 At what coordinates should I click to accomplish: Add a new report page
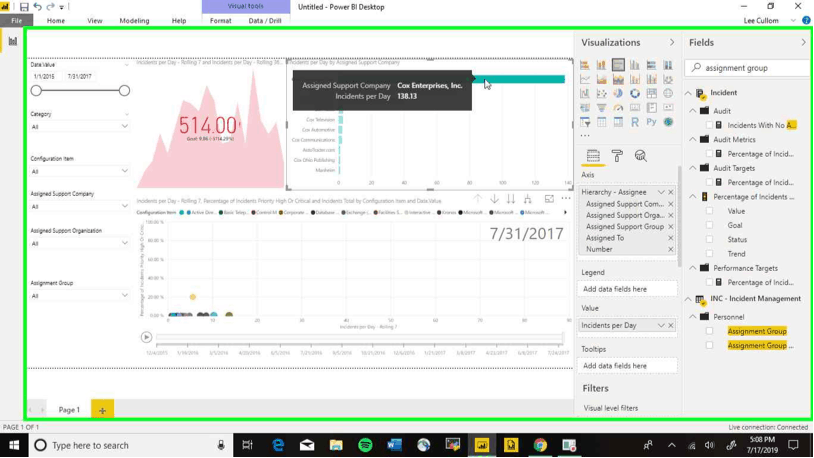coord(102,410)
